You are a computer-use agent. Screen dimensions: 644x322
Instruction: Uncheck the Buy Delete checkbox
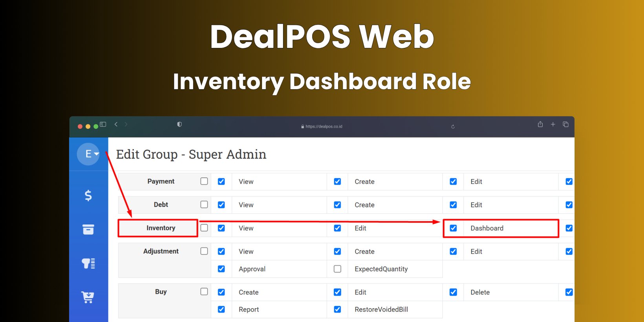(453, 292)
